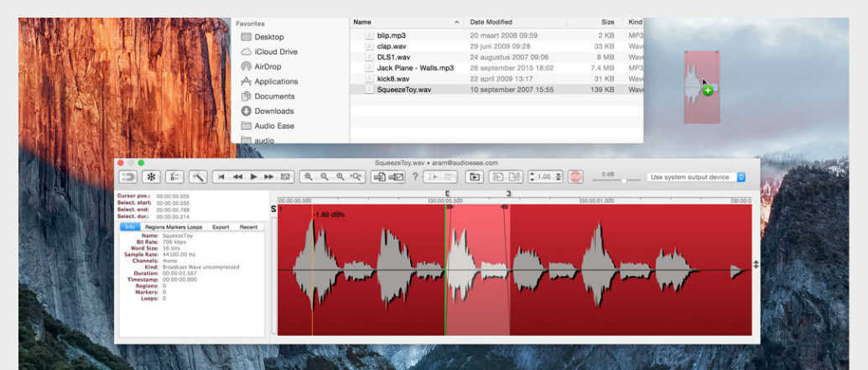Open the Export tab
Viewport: 868px width, 370px height.
click(221, 227)
